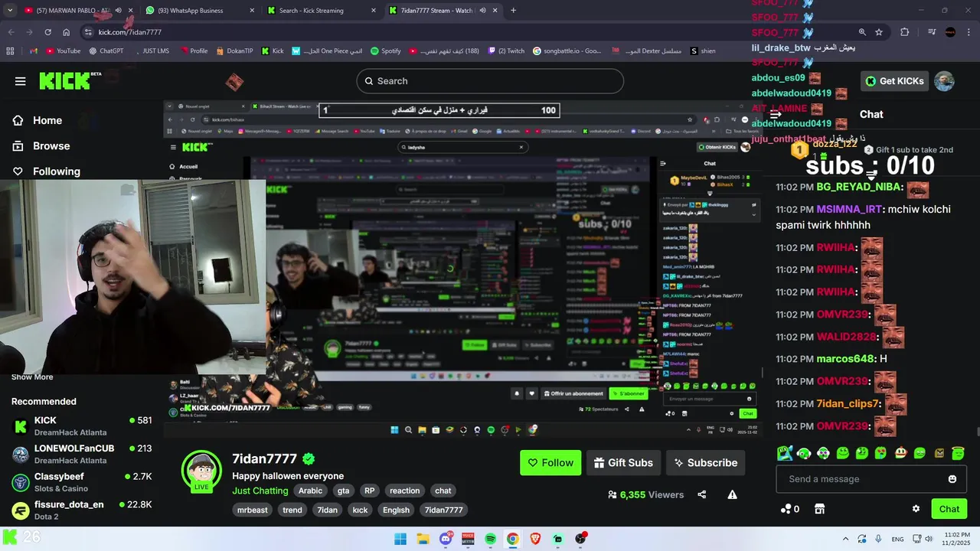
Task: Collapse the chat panel with arrow icon
Action: pyautogui.click(x=776, y=114)
